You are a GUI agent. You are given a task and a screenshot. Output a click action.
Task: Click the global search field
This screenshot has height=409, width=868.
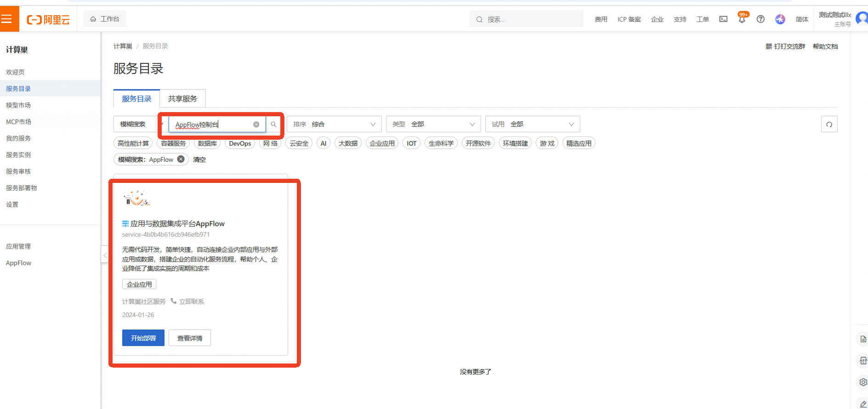(x=527, y=19)
